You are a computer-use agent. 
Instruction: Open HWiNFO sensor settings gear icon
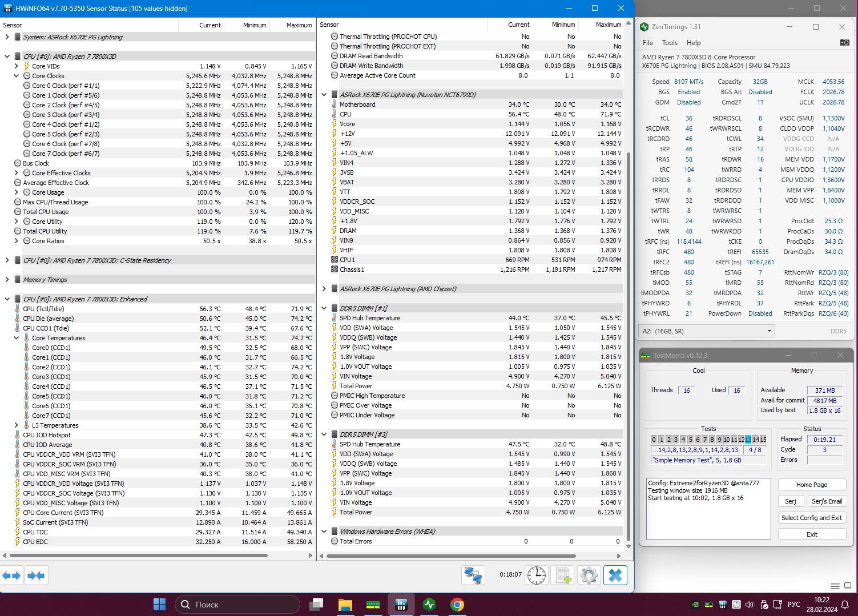(x=589, y=575)
